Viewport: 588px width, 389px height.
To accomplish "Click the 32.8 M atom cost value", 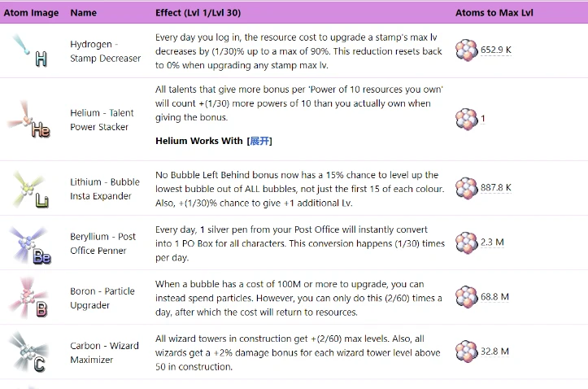I will pyautogui.click(x=494, y=352).
